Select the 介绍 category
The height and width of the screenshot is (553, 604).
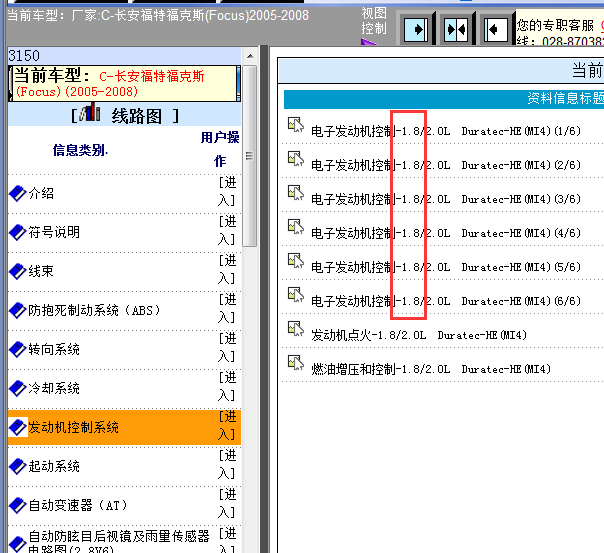41,193
